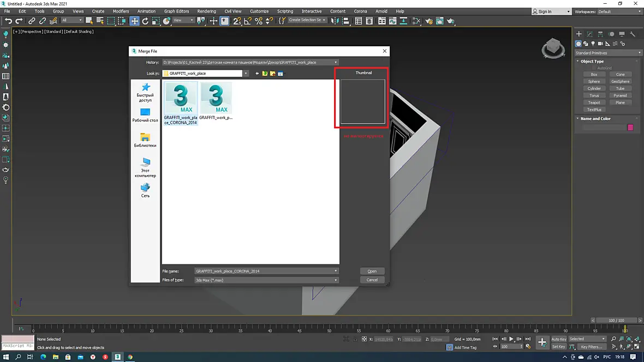The height and width of the screenshot is (362, 644).
Task: Toggle Auto Key mode
Action: 558,339
